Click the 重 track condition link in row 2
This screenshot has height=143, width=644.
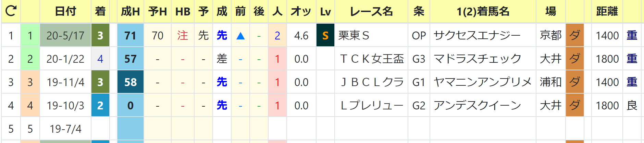[x=632, y=59]
